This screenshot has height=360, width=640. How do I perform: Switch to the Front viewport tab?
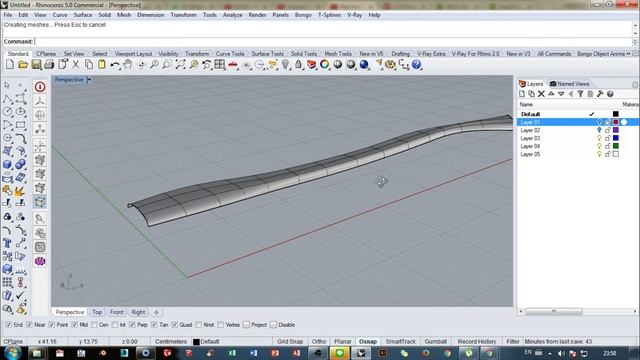click(116, 312)
